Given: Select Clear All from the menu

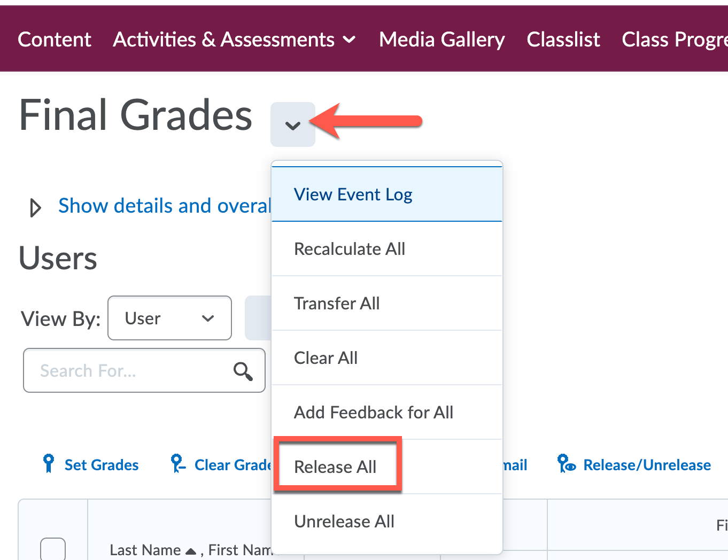Looking at the screenshot, I should 326,357.
